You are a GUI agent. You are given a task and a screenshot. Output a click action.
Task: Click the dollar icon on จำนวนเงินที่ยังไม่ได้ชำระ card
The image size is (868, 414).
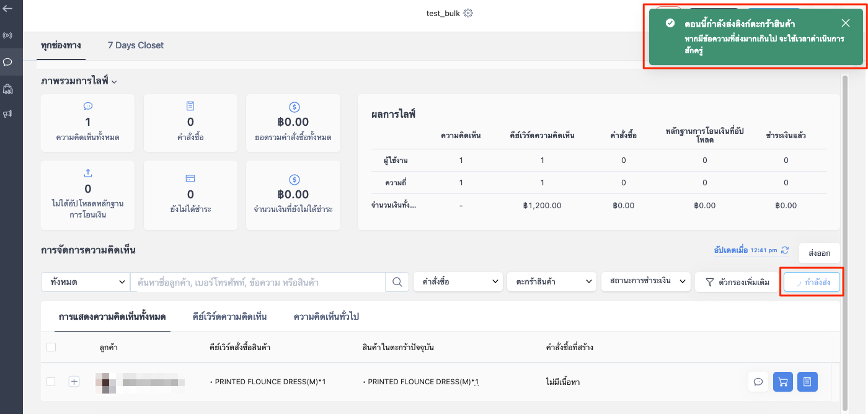(x=294, y=178)
